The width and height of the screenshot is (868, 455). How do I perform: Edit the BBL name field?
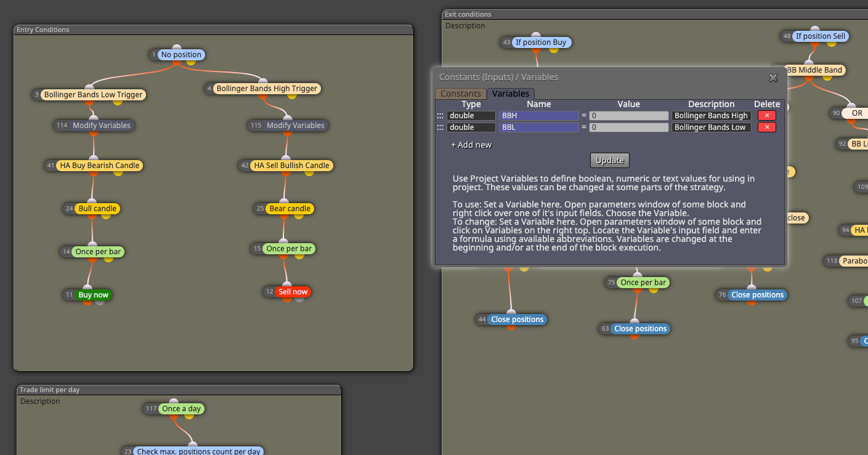pyautogui.click(x=539, y=127)
